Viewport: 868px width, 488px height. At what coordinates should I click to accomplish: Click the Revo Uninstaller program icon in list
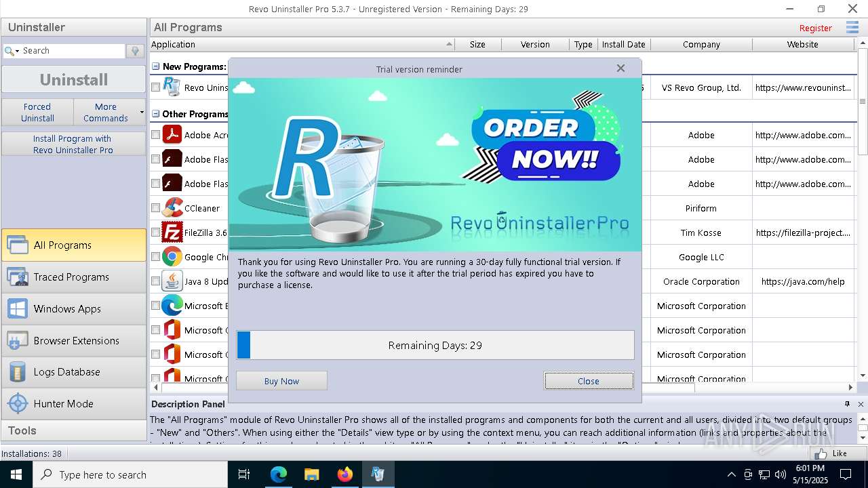(x=172, y=87)
